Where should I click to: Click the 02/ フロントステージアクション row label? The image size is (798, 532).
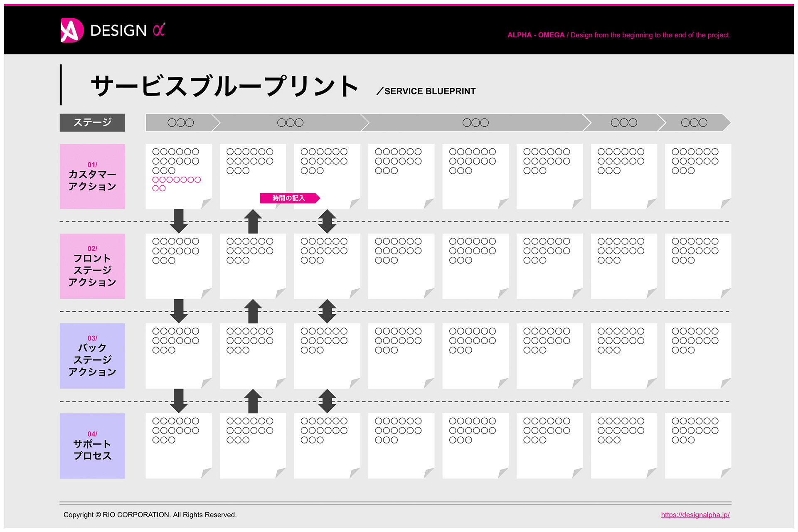pos(92,266)
